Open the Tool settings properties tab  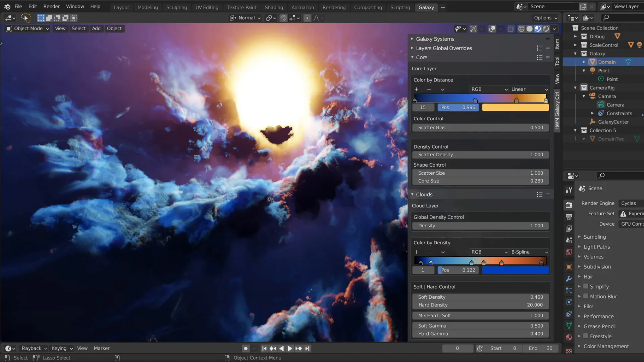[569, 190]
